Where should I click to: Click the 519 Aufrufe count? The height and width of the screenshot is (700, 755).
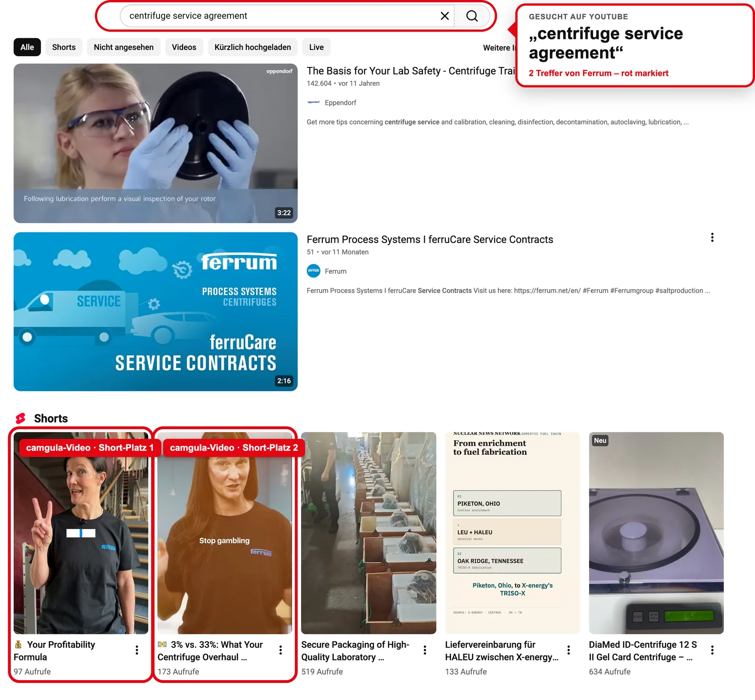click(322, 672)
